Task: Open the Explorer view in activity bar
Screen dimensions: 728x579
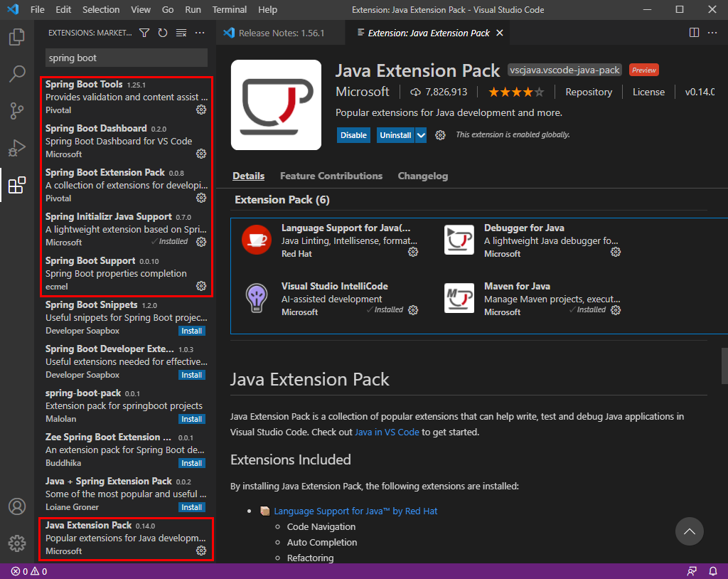Action: (x=17, y=37)
